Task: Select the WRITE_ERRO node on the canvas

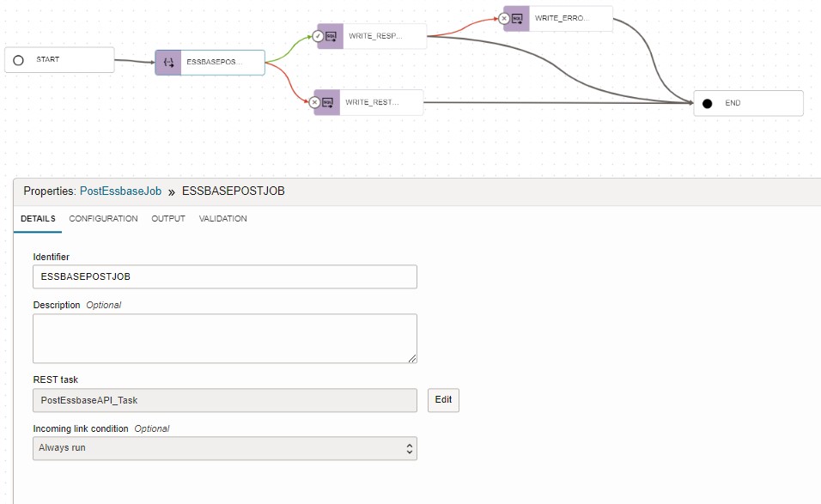Action: (567, 18)
